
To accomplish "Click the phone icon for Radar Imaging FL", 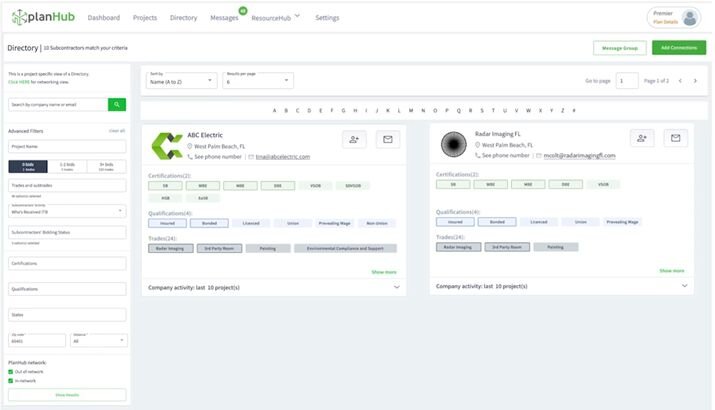I will [x=477, y=155].
